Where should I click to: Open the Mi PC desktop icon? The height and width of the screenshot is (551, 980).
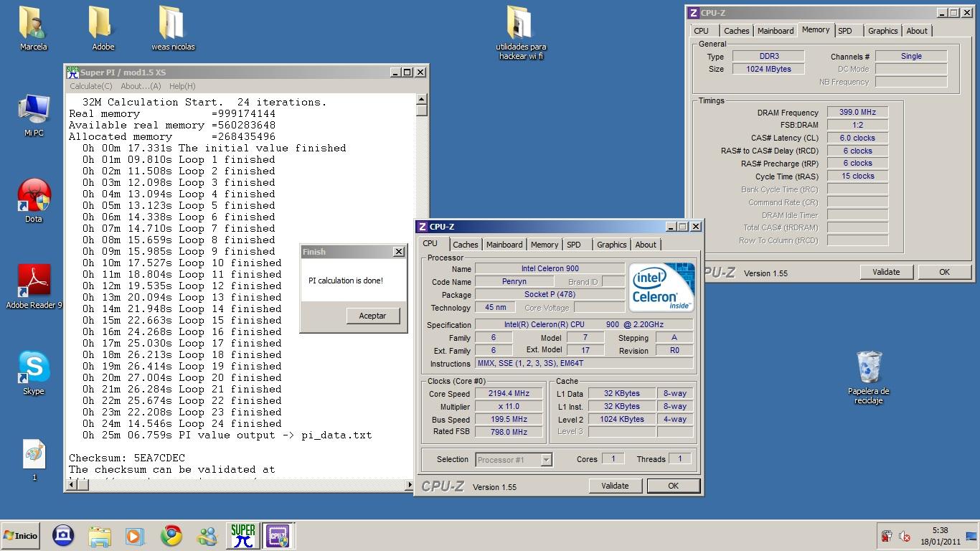33,115
